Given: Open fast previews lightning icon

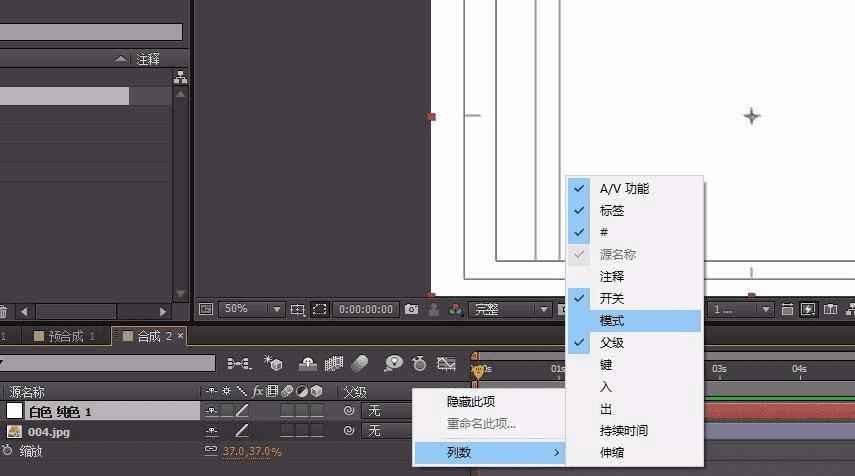Looking at the screenshot, I should point(808,310).
